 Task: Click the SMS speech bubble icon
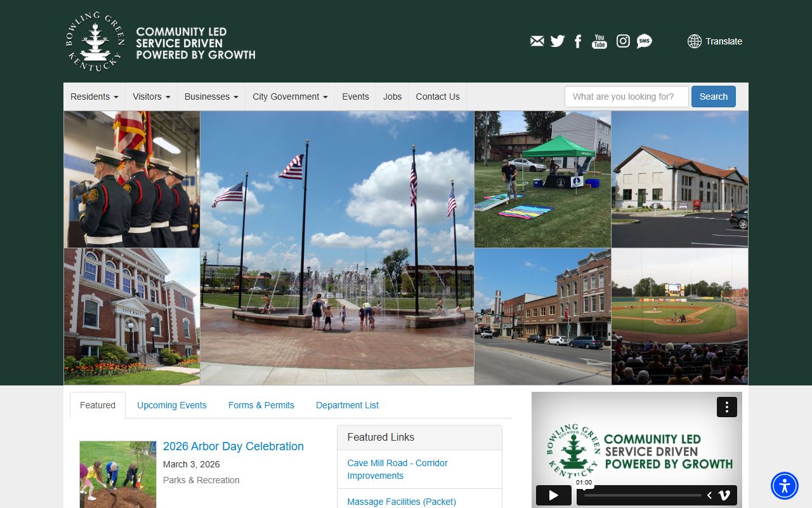pyautogui.click(x=645, y=41)
